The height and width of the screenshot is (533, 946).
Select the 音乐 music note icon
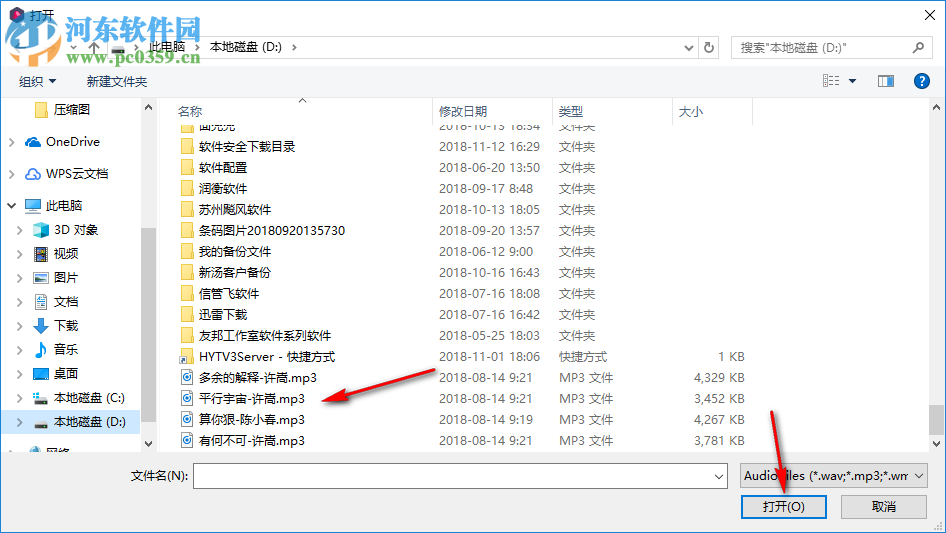click(x=40, y=349)
